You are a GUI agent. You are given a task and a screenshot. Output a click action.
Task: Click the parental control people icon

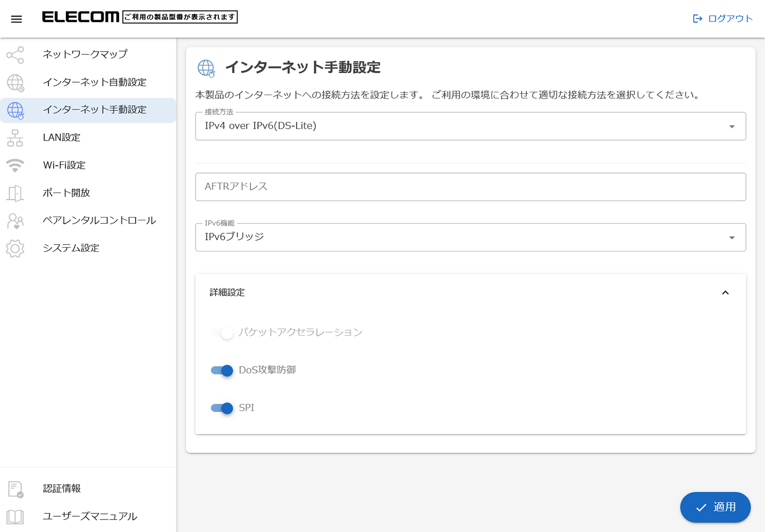[15, 221]
